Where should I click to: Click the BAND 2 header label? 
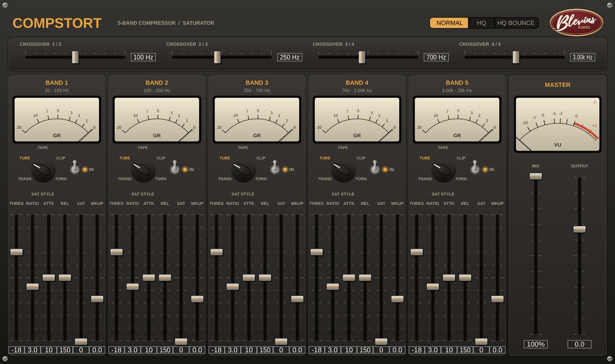click(x=157, y=82)
